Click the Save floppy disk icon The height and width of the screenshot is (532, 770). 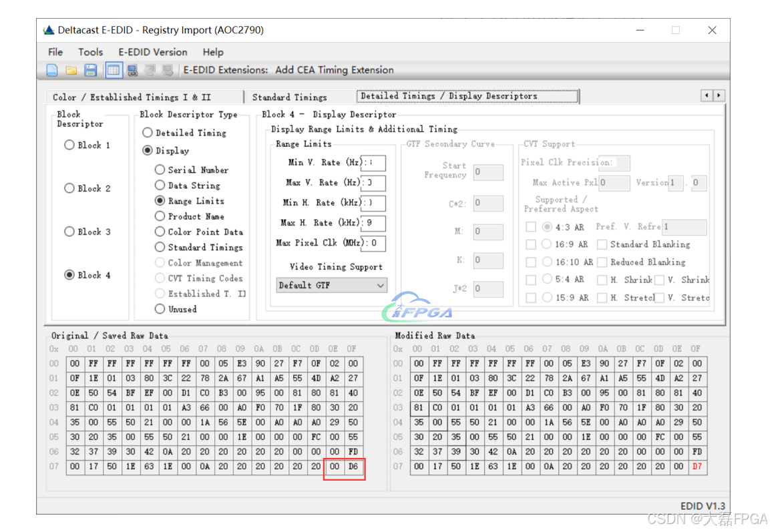[x=90, y=70]
